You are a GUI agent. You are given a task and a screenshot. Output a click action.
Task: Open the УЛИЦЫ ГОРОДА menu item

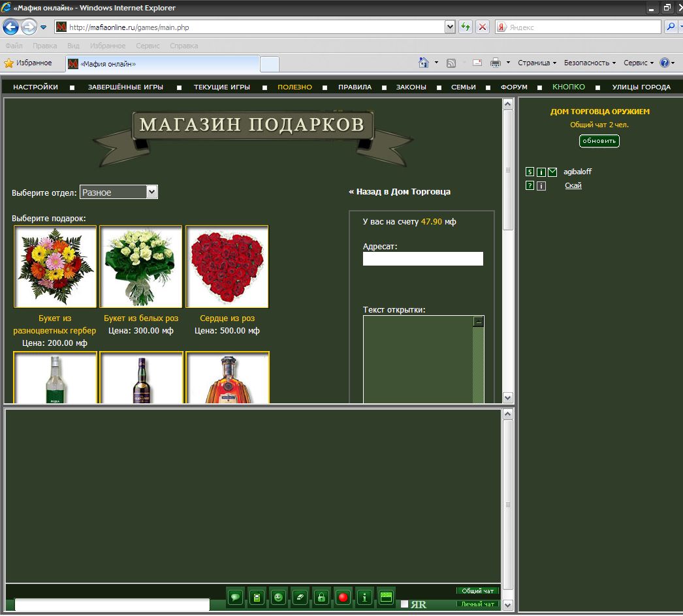[x=641, y=87]
